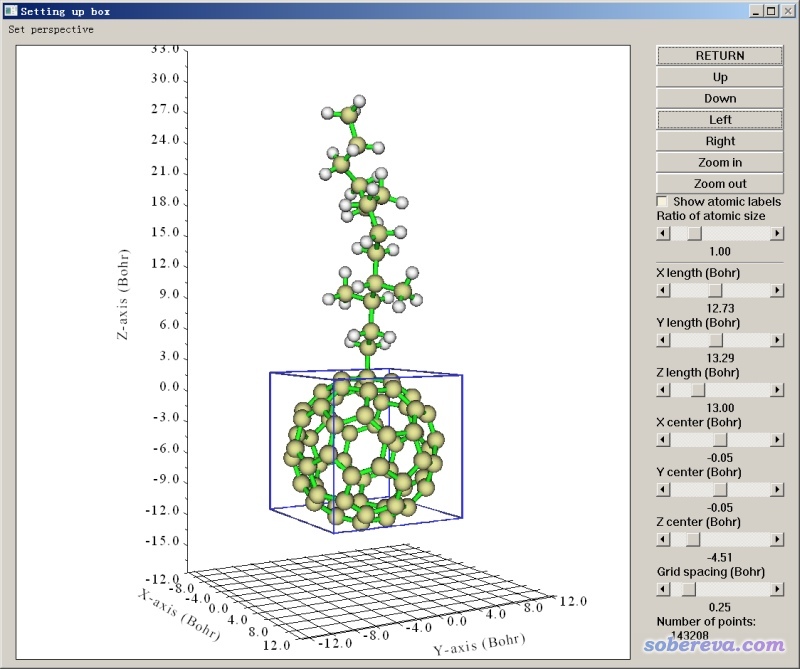Click the Y length value 13.29

tap(720, 358)
